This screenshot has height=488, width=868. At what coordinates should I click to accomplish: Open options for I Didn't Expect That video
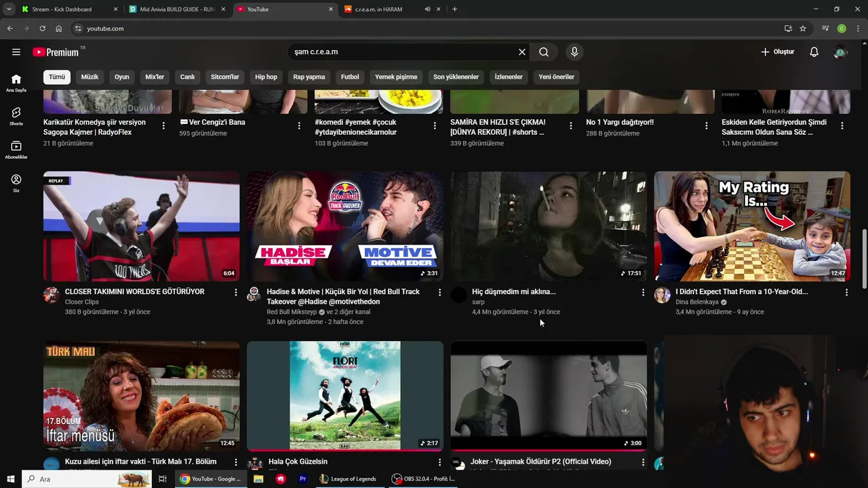(846, 292)
